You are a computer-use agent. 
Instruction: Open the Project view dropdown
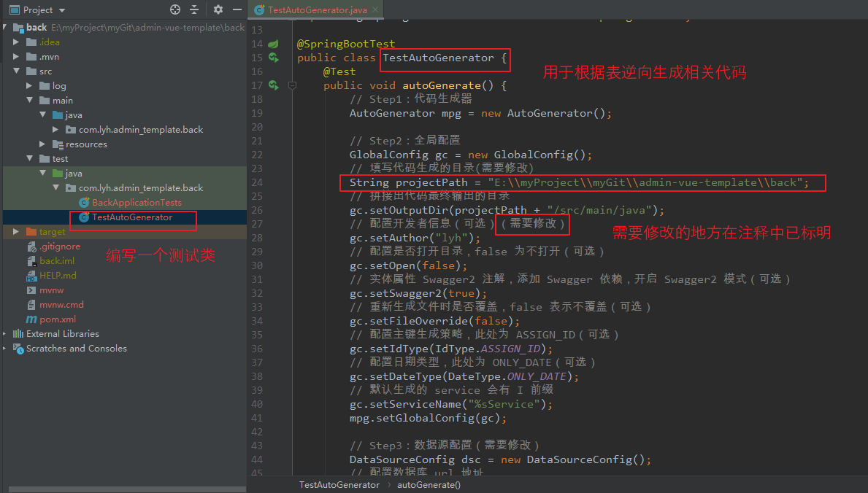(62, 10)
